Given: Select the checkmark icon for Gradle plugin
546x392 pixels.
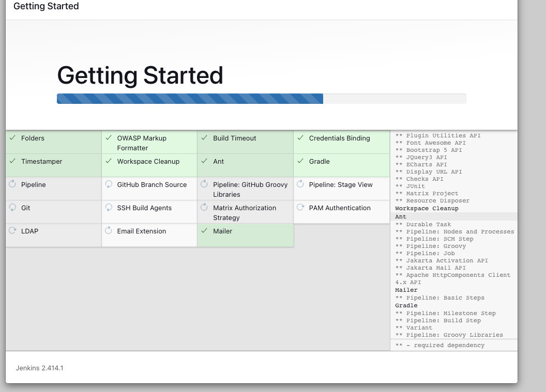Looking at the screenshot, I should click(x=301, y=161).
